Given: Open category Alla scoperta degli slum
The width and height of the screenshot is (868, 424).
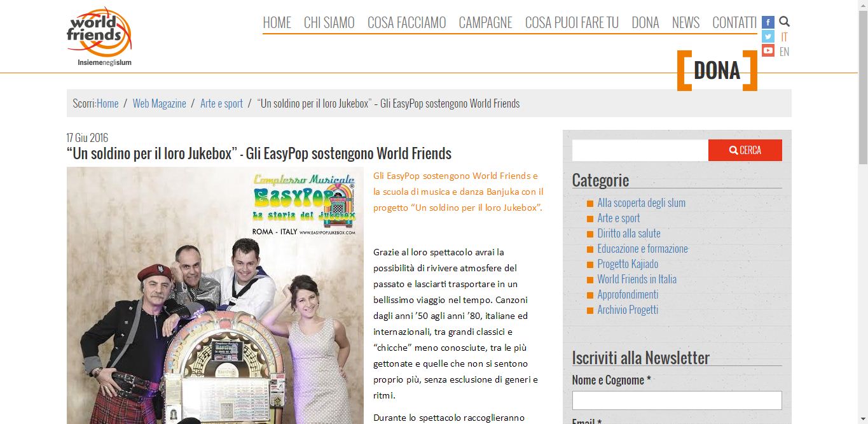Looking at the screenshot, I should pyautogui.click(x=641, y=203).
